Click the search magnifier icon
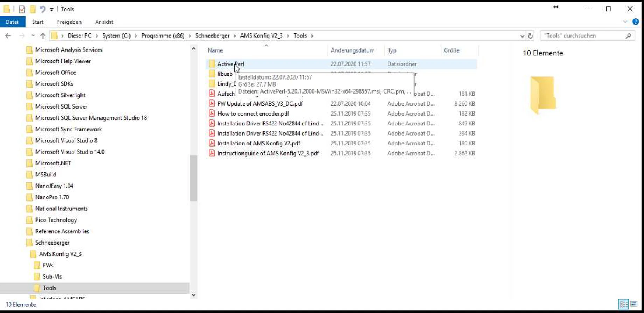The width and height of the screenshot is (644, 313). tap(628, 36)
